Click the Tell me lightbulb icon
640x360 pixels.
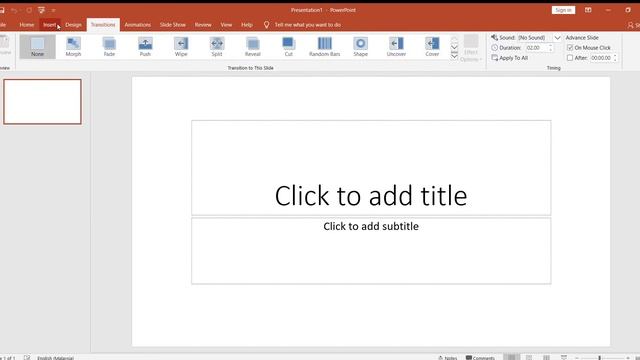[x=267, y=25]
